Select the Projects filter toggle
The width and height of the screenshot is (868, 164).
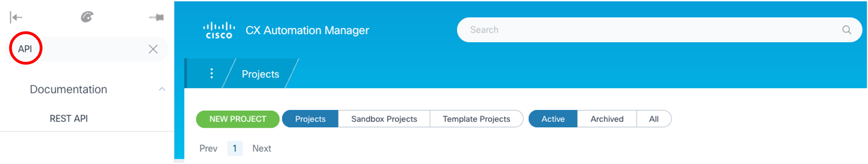[310, 119]
